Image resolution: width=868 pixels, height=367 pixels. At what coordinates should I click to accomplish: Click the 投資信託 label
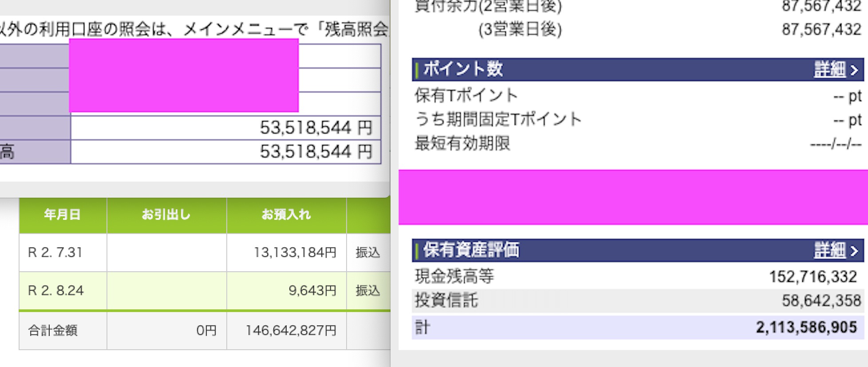(446, 301)
